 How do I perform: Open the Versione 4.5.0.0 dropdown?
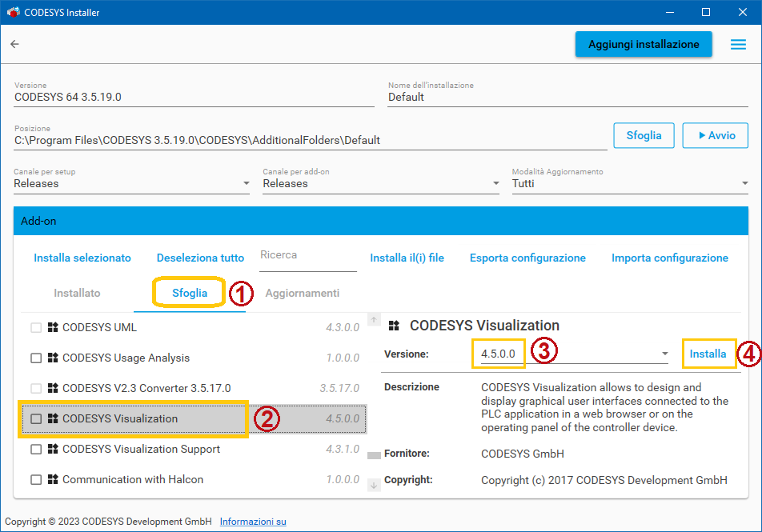point(575,354)
